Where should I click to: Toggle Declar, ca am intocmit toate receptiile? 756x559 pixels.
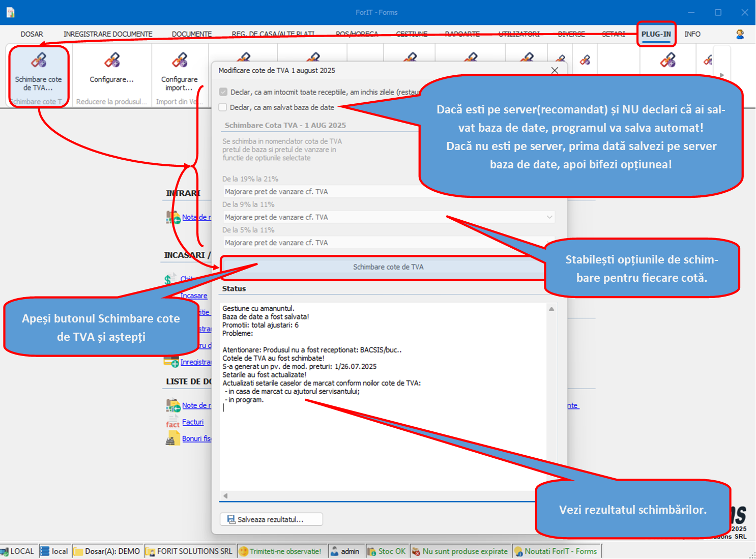click(223, 92)
